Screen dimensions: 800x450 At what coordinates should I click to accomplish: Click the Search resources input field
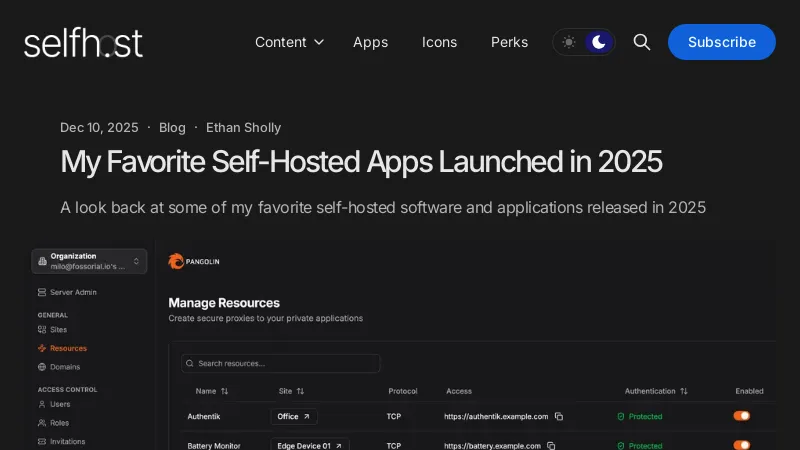point(280,363)
